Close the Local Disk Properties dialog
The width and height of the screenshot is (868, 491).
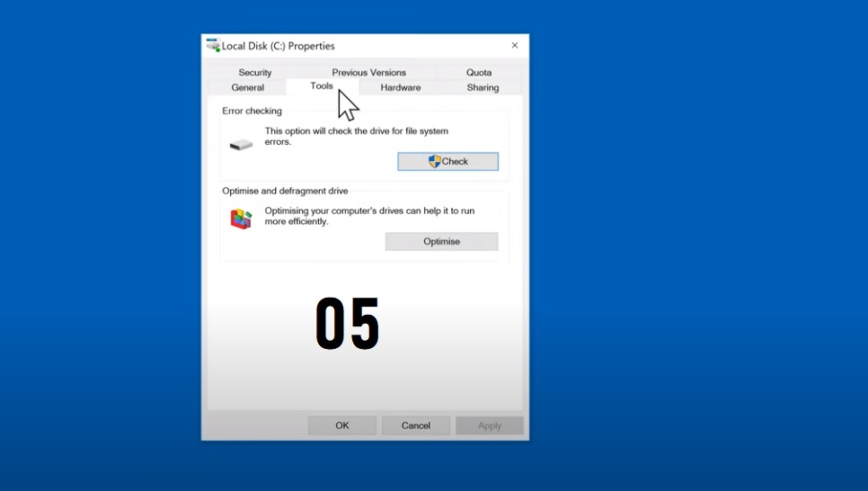[515, 46]
